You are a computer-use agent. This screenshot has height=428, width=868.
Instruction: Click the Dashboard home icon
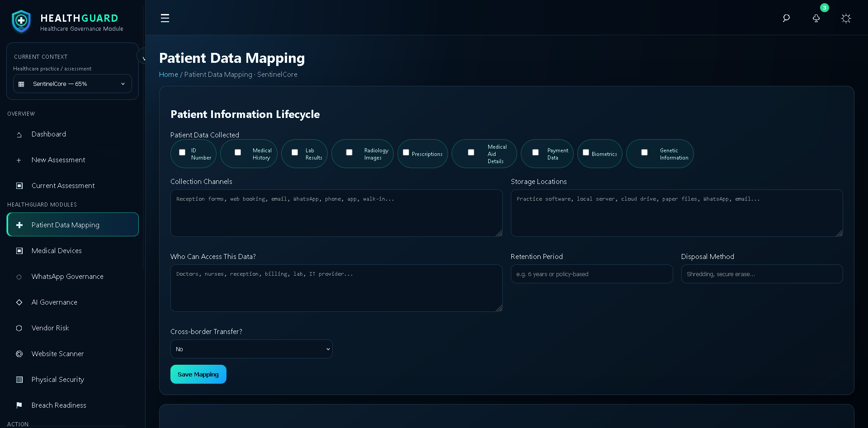point(19,135)
